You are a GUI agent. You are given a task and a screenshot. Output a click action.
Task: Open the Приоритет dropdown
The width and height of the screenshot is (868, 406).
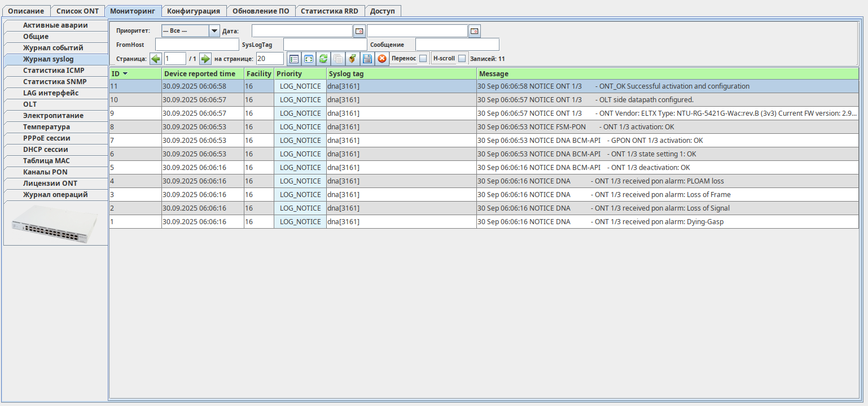point(214,31)
